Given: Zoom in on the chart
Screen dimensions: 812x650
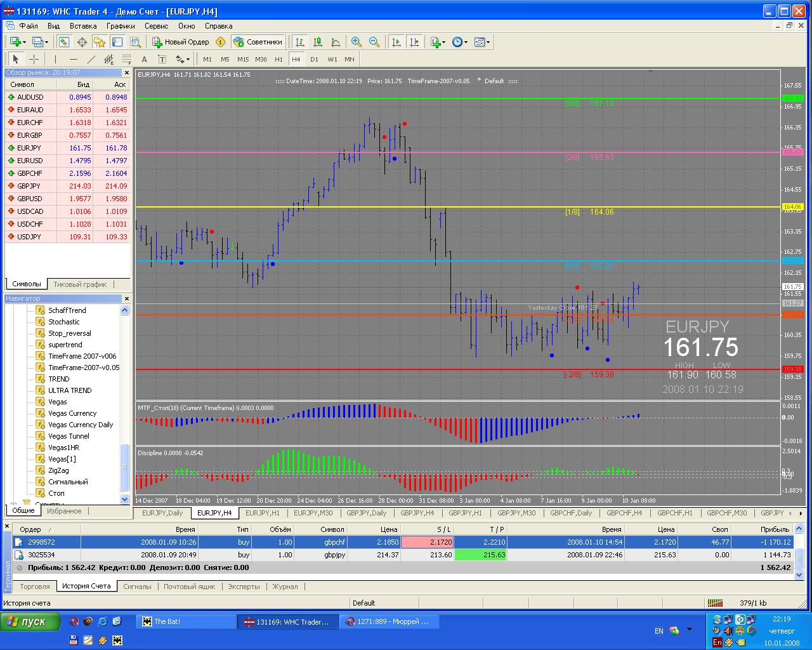Looking at the screenshot, I should [357, 42].
